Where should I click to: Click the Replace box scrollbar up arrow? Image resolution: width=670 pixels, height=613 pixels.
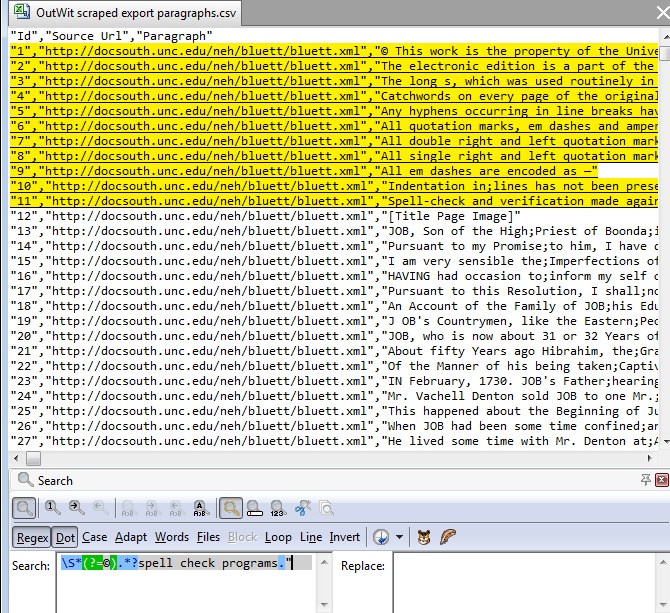point(663,562)
